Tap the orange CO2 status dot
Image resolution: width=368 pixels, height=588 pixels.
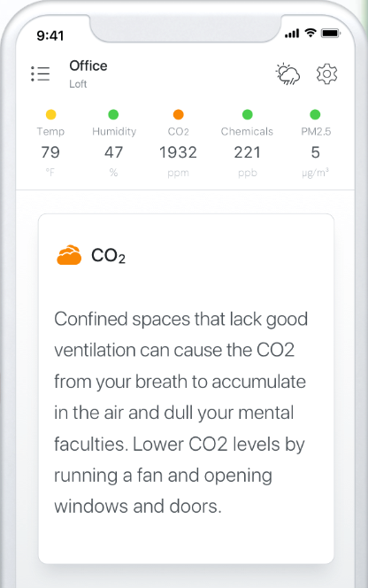[x=179, y=114]
